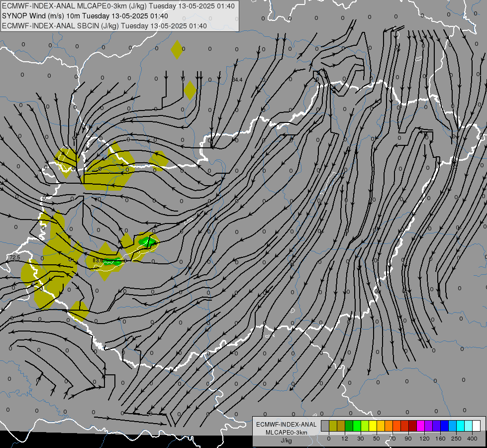Click the ECMWF-INDEX-ANAL legend label
Image resolution: width=487 pixels, height=448 pixels.
point(286,425)
